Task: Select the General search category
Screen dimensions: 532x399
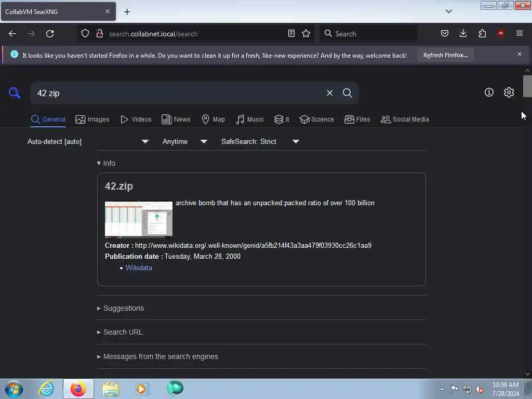Action: [x=48, y=119]
